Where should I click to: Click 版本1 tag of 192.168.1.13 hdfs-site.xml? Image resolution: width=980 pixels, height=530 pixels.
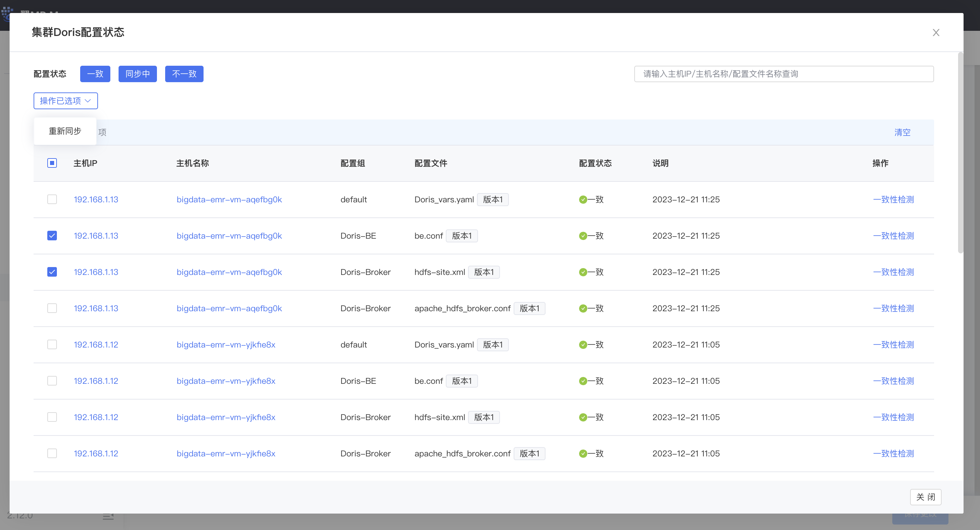coord(484,272)
